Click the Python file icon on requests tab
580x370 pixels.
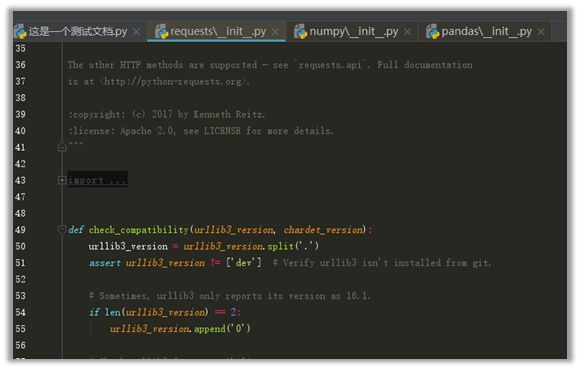coord(161,31)
